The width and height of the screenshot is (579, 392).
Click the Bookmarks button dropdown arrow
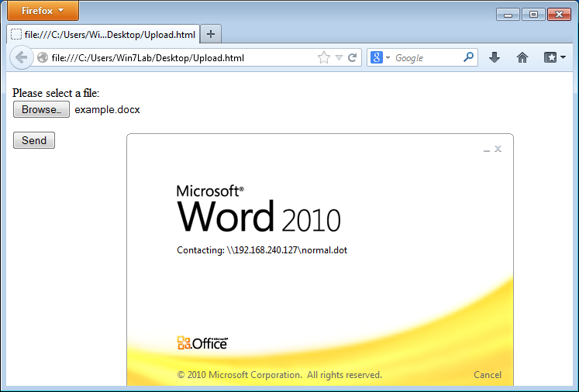coord(563,57)
